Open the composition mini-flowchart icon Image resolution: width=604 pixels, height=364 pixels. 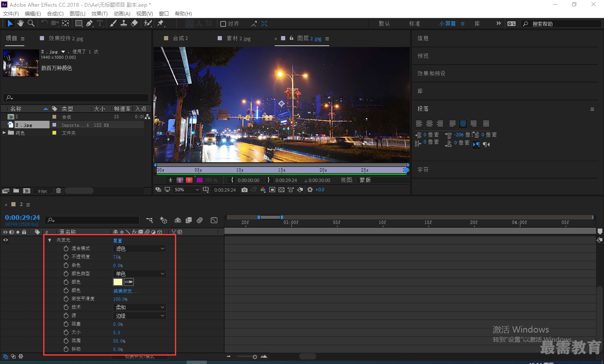[149, 220]
